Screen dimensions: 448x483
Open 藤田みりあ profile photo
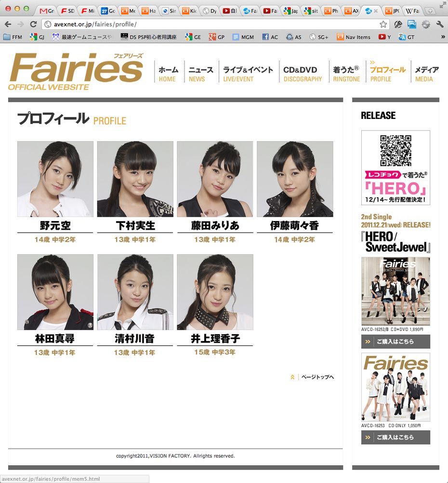tap(215, 179)
